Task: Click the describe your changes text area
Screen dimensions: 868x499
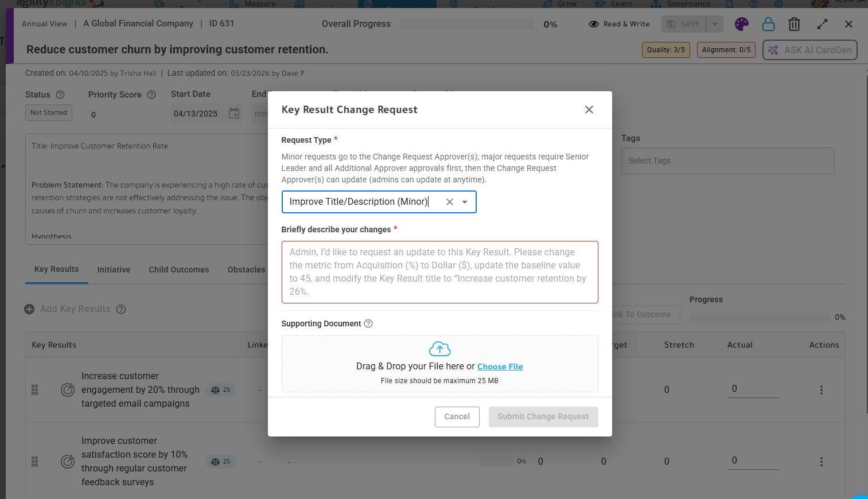Action: 439,272
